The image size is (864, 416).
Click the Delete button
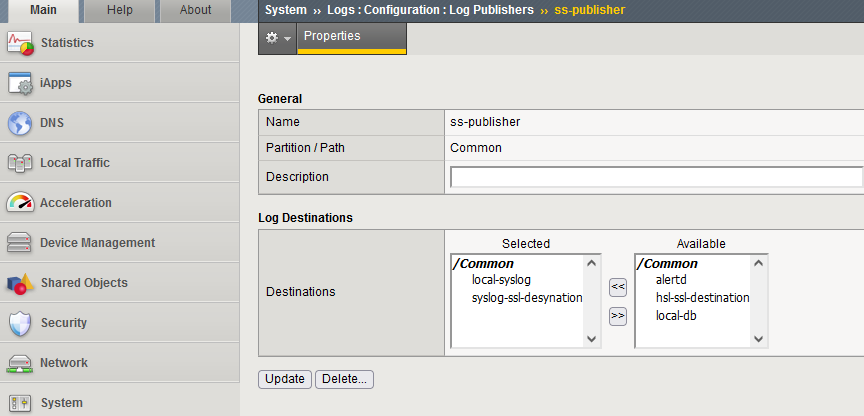(344, 379)
